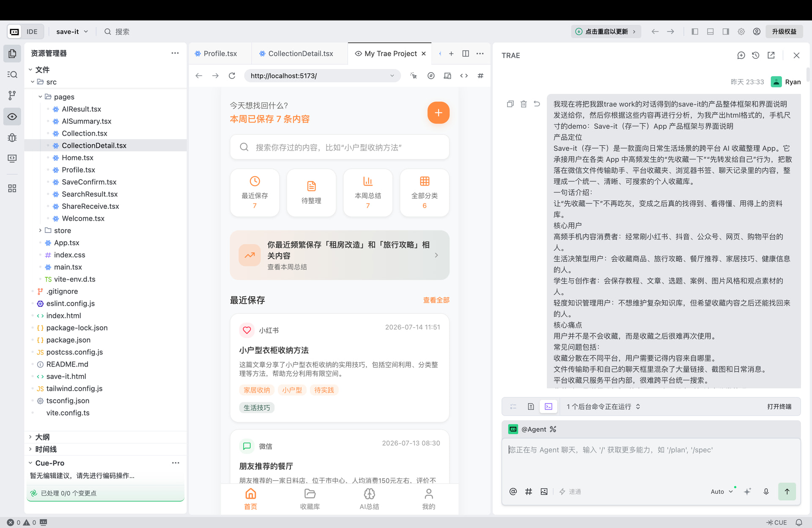Click the preview search content input
The height and width of the screenshot is (528, 812).
[340, 147]
